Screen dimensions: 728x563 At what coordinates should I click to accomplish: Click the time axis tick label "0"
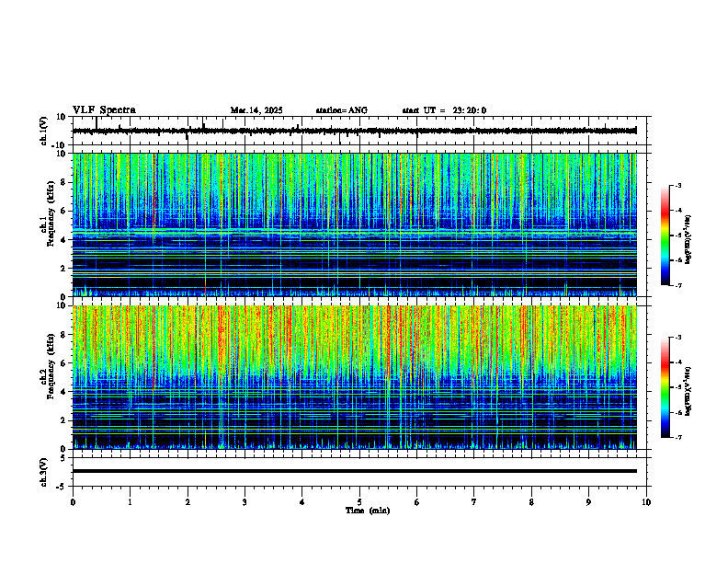click(73, 502)
